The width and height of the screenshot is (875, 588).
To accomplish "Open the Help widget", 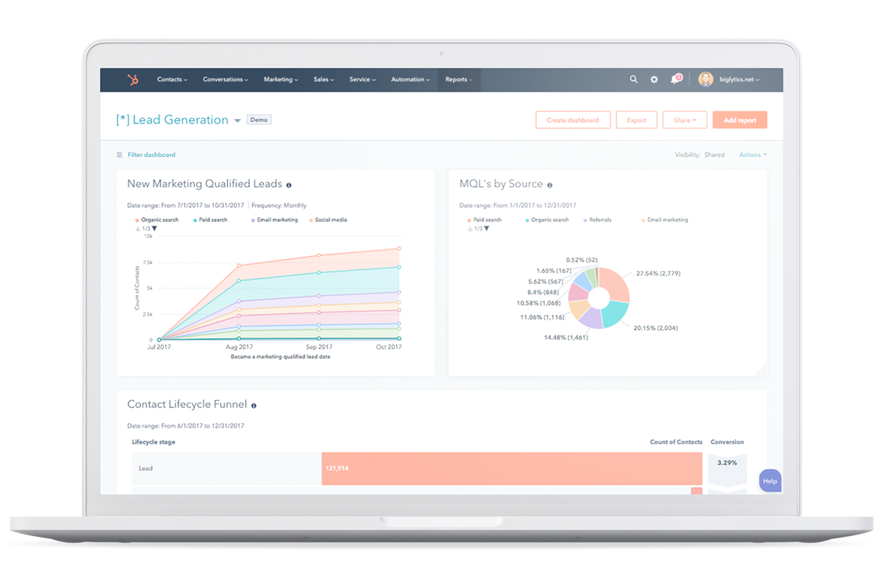I will (x=770, y=481).
